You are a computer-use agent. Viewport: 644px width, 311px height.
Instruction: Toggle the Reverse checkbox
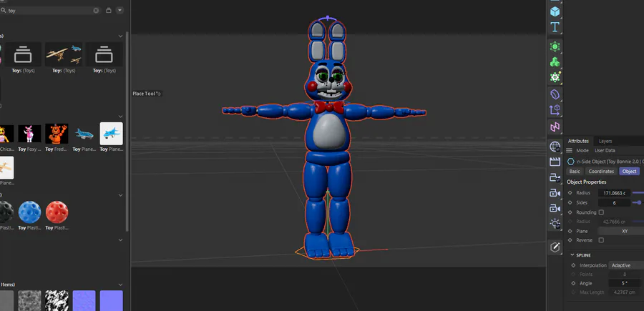tap(601, 240)
